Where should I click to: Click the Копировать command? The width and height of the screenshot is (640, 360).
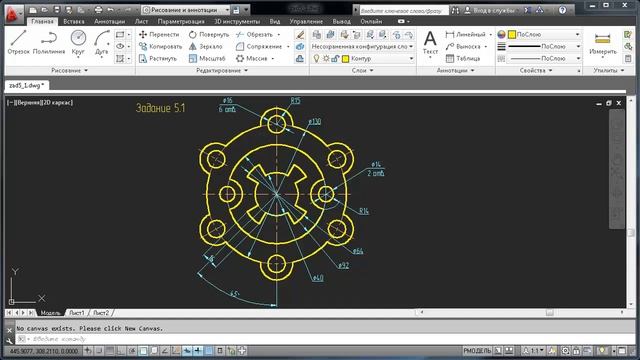[160, 47]
